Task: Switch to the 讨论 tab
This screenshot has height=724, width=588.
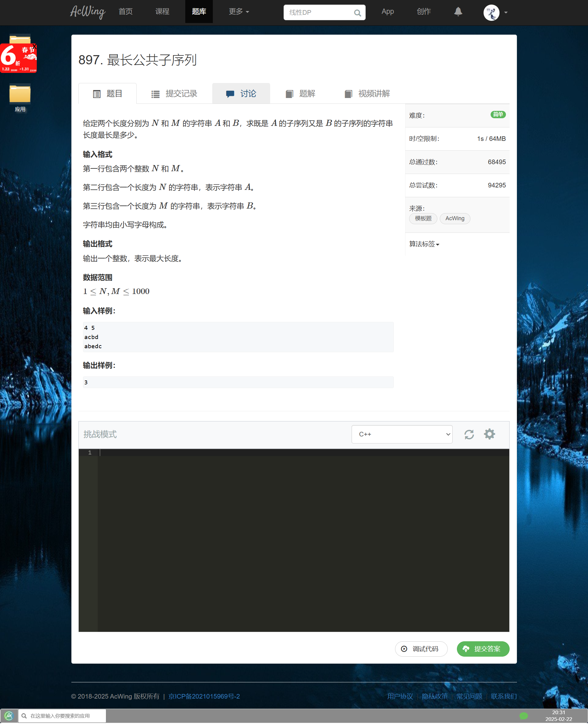Action: tap(241, 93)
